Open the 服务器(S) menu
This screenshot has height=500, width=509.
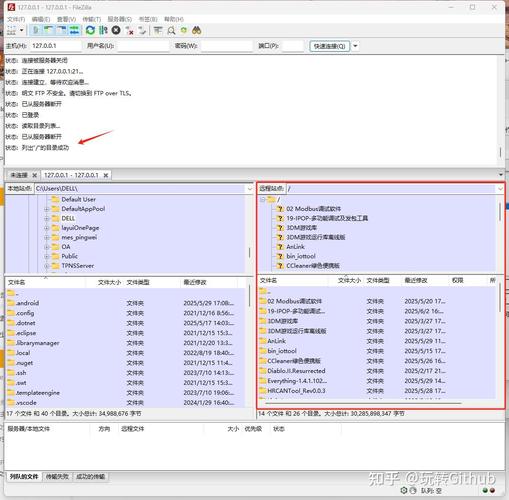(x=120, y=19)
